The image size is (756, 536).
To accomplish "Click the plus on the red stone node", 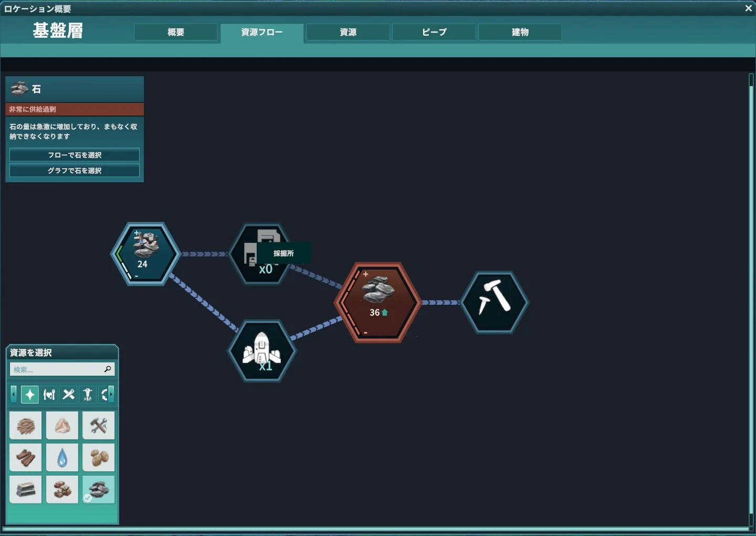I will (x=366, y=274).
